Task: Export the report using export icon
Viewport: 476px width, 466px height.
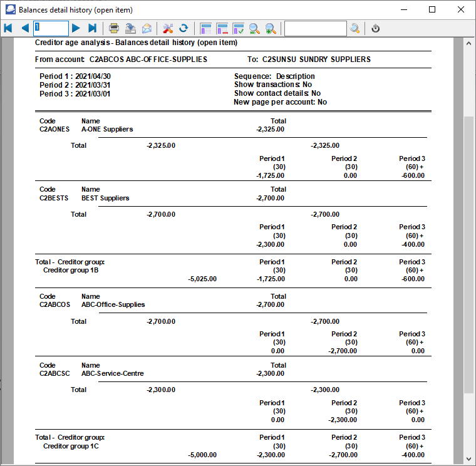Action: tap(130, 28)
